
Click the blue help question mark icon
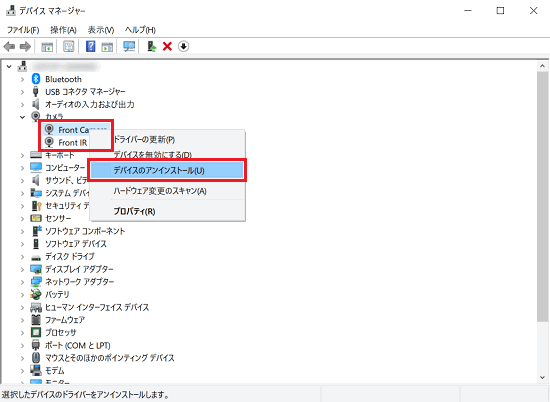click(x=90, y=46)
